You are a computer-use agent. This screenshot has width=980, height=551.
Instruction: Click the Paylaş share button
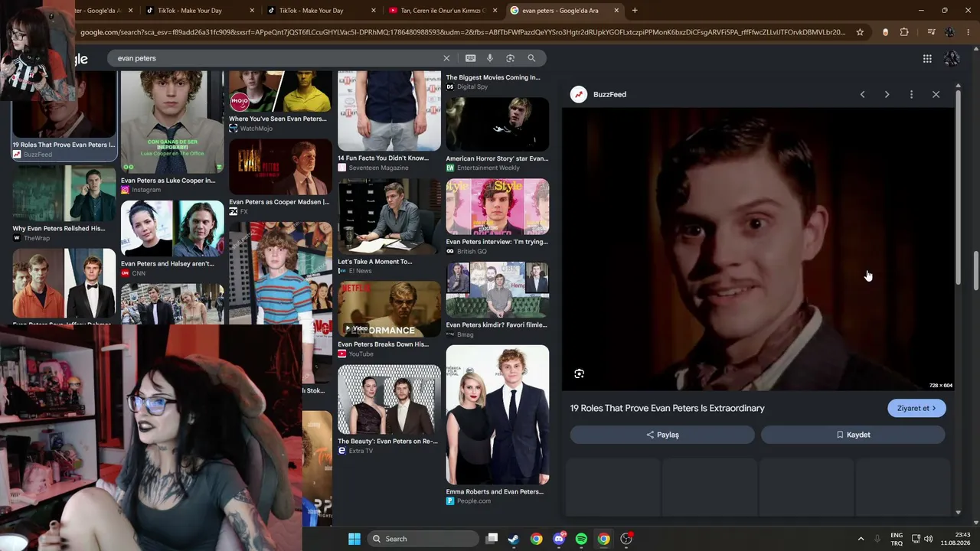pyautogui.click(x=662, y=435)
